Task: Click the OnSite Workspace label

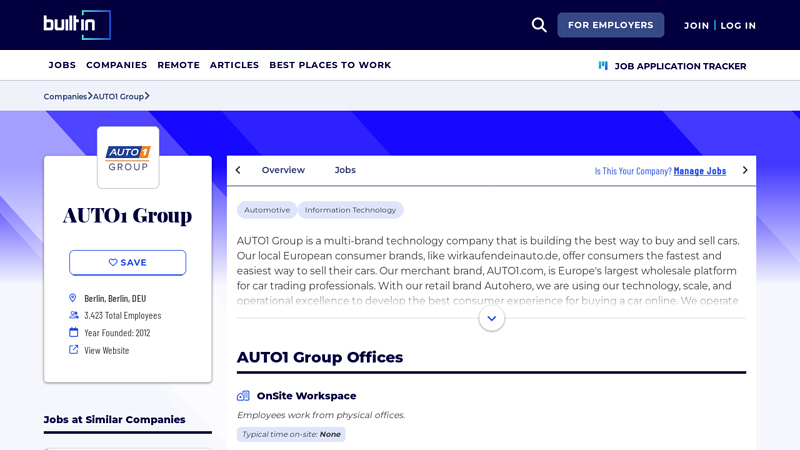Action: pyautogui.click(x=307, y=396)
